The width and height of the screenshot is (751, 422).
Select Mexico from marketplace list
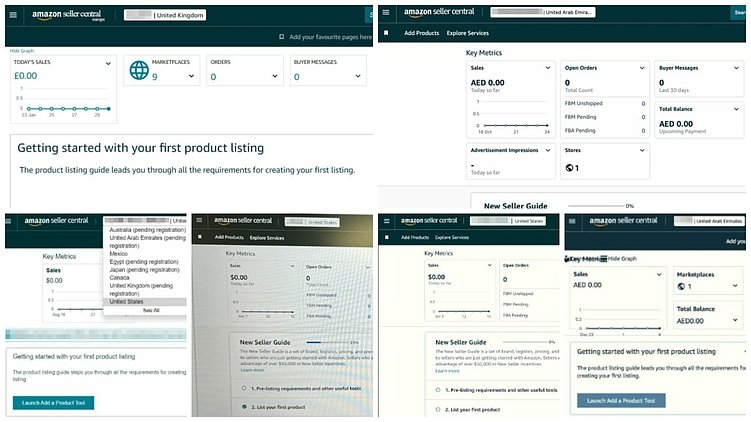click(118, 254)
